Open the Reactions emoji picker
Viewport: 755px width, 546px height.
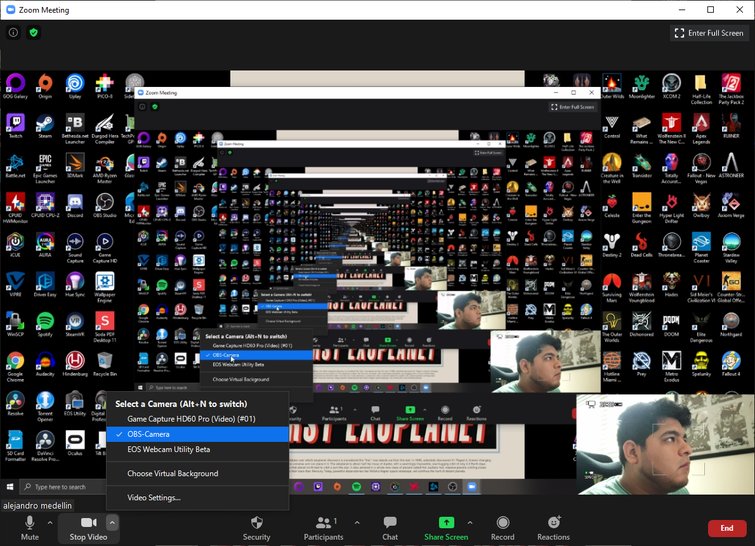(553, 528)
